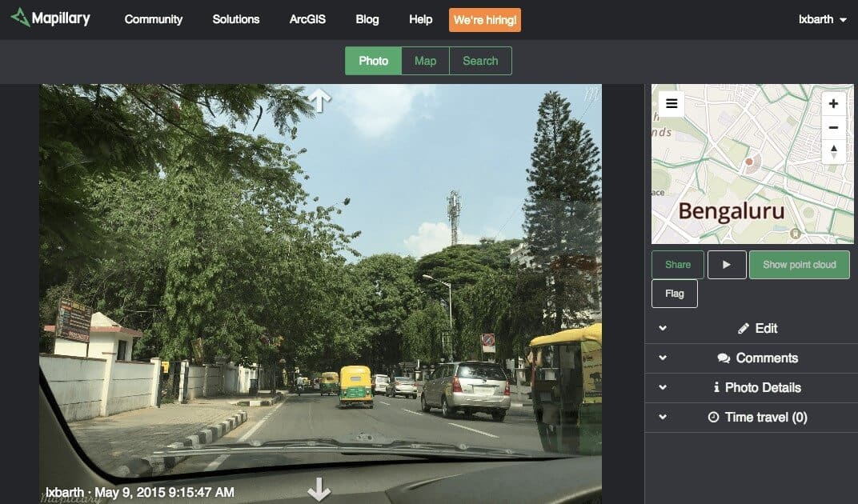Open the map layers hamburger menu
858x504 pixels.
(x=672, y=103)
